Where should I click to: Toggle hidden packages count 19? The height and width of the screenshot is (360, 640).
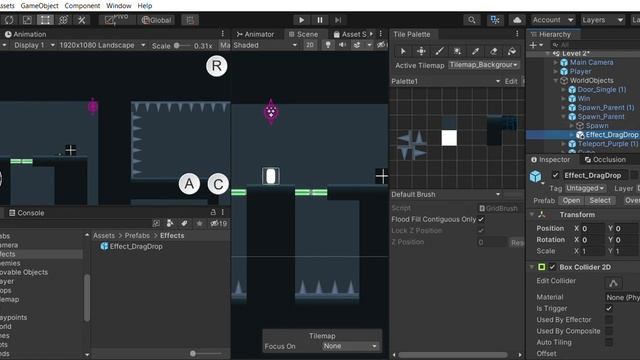[218, 223]
